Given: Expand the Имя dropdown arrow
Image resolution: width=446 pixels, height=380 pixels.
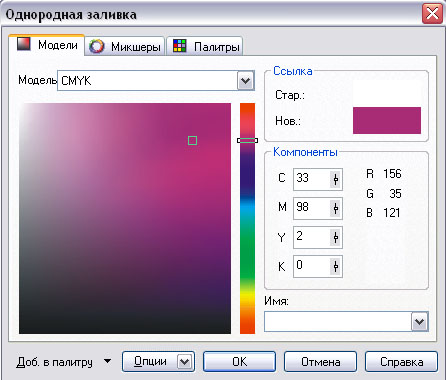Looking at the screenshot, I should pos(420,322).
